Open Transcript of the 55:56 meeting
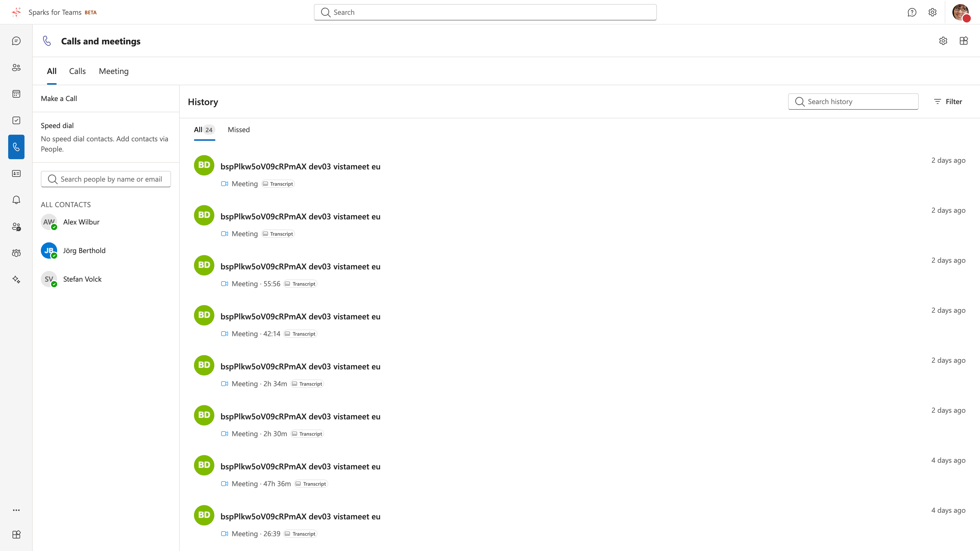The height and width of the screenshot is (551, 980). pos(301,284)
